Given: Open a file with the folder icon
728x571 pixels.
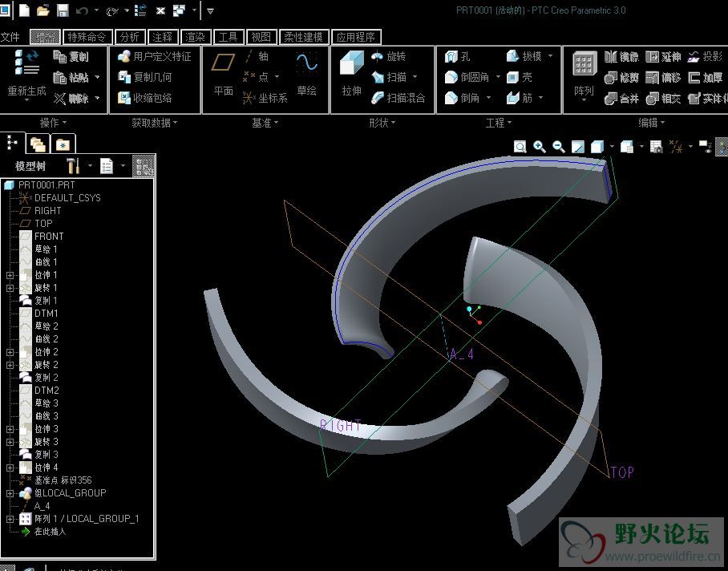Looking at the screenshot, I should coord(43,10).
